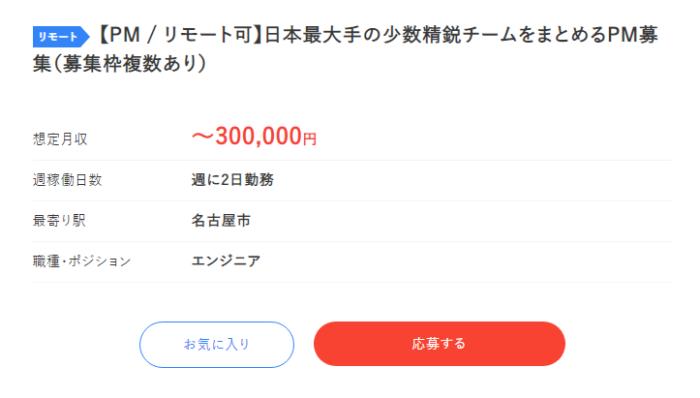Click the 週稼働日数 label
The width and height of the screenshot is (700, 398).
pos(67,180)
